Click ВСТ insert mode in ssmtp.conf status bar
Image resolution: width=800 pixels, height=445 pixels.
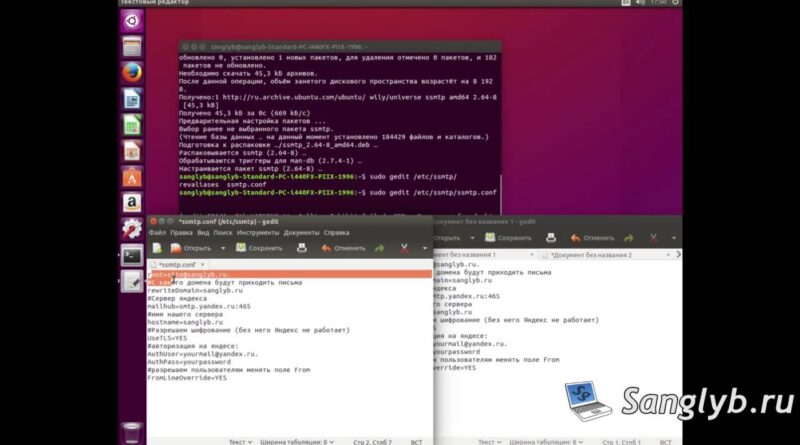416,442
